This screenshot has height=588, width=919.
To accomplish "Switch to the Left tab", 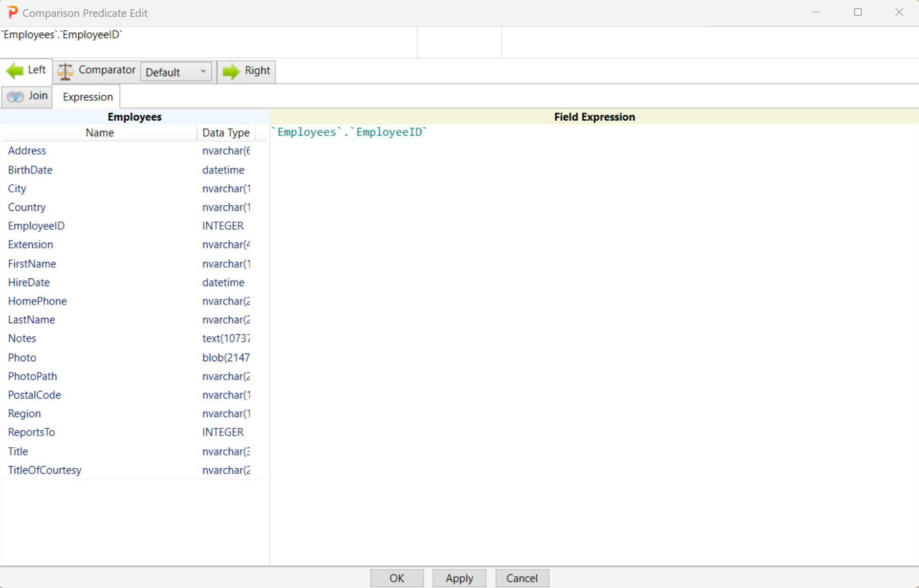I will click(26, 71).
